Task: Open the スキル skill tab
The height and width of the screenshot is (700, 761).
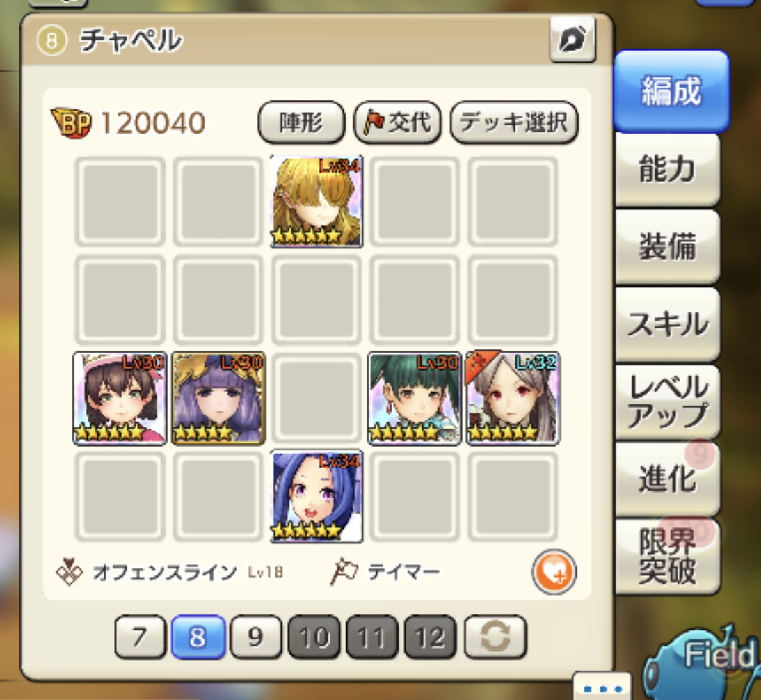Action: [x=667, y=324]
